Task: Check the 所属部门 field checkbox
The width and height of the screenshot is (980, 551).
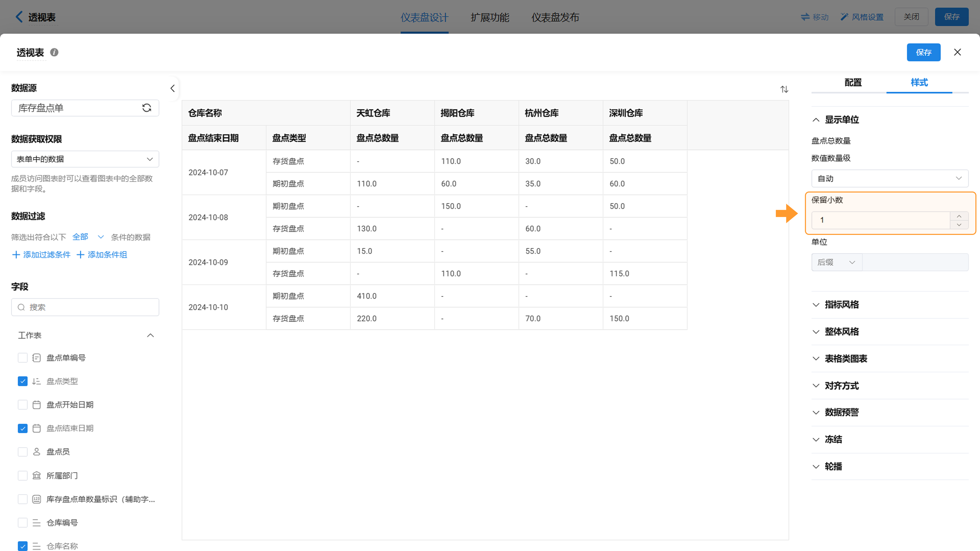Action: [23, 475]
